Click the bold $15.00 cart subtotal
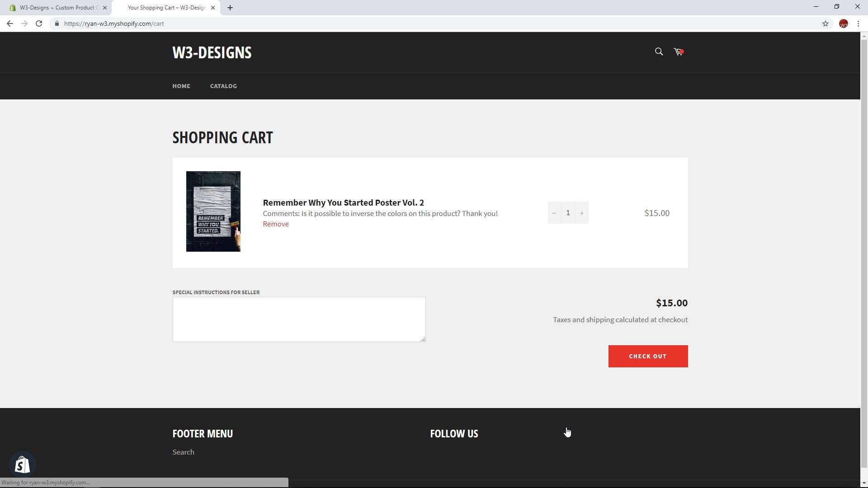Screen dimensions: 868x488 tap(672, 303)
